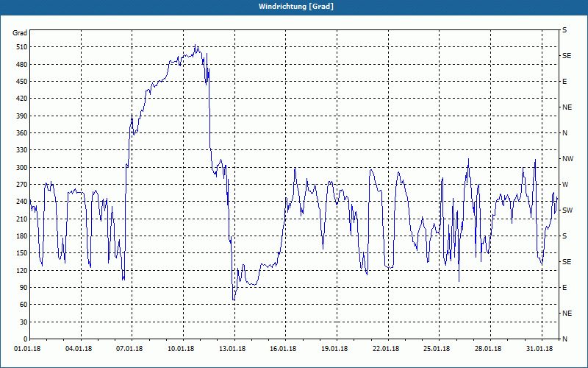Pick the 22.01.18 date label
Viewport: 588px width, 368px height.
click(386, 349)
